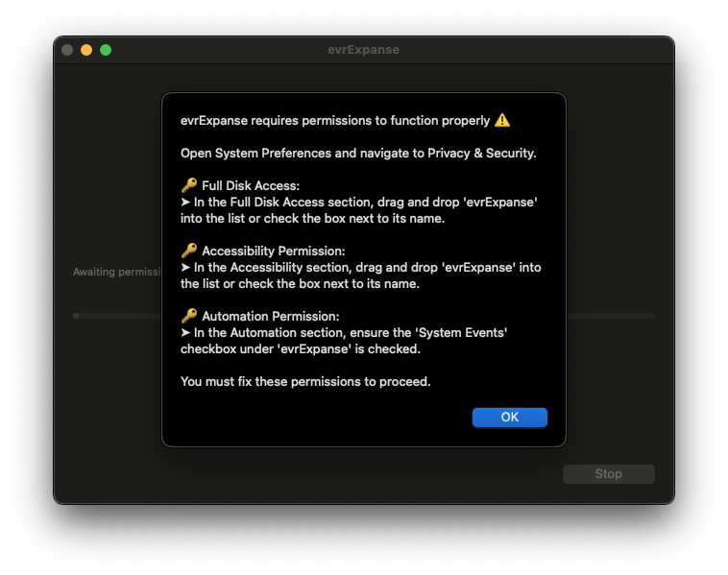Click the arrow bullet before 'In the Accessibility section'
Image resolution: width=728 pixels, height=575 pixels.
click(x=185, y=267)
